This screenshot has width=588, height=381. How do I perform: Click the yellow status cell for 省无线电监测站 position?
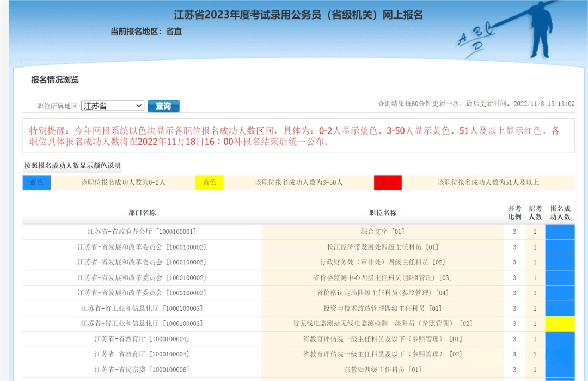tap(560, 324)
